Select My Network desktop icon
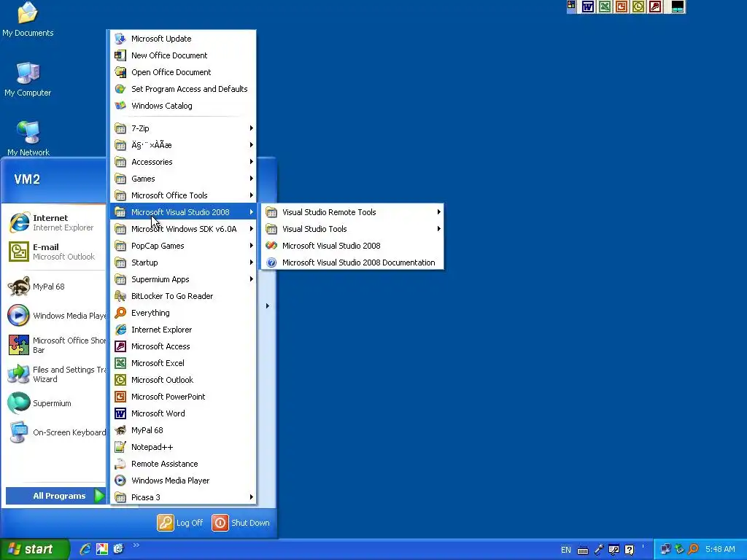 (28, 139)
